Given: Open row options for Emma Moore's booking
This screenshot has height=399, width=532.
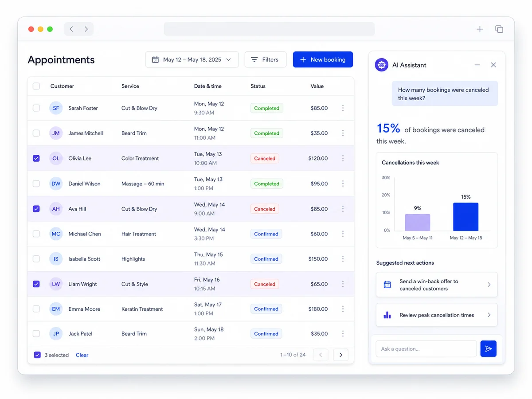Looking at the screenshot, I should pyautogui.click(x=343, y=309).
